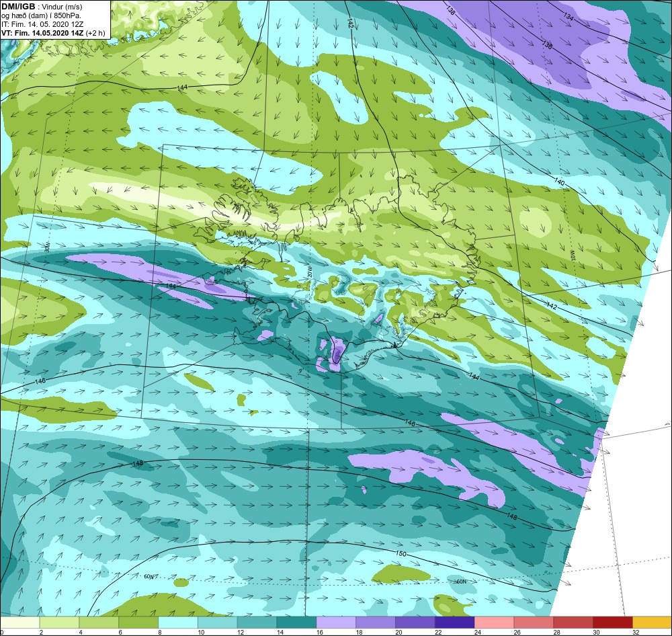The image size is (672, 636).
Task: Select legend tick label '2'
Action: coord(41,632)
